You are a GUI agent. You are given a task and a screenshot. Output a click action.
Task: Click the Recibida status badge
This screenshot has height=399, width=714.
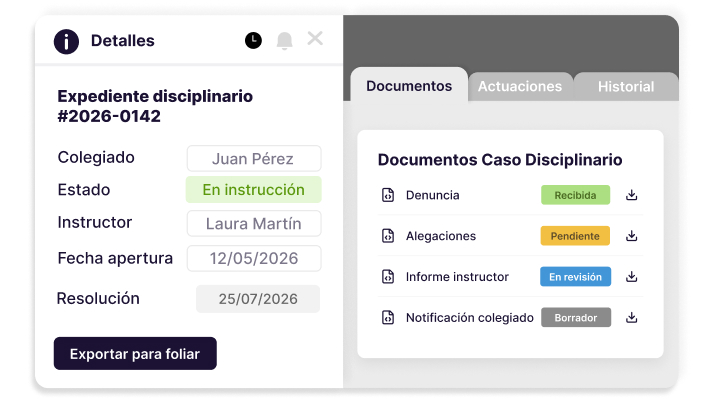click(576, 195)
